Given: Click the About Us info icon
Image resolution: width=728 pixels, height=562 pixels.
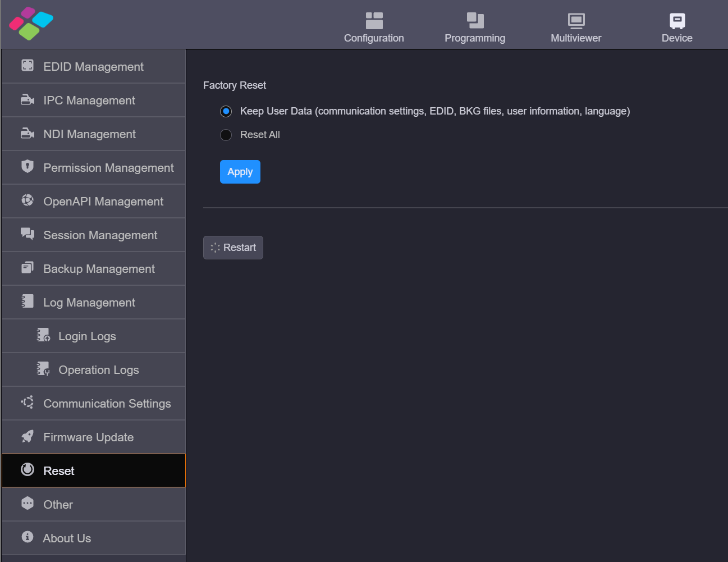Looking at the screenshot, I should point(28,537).
